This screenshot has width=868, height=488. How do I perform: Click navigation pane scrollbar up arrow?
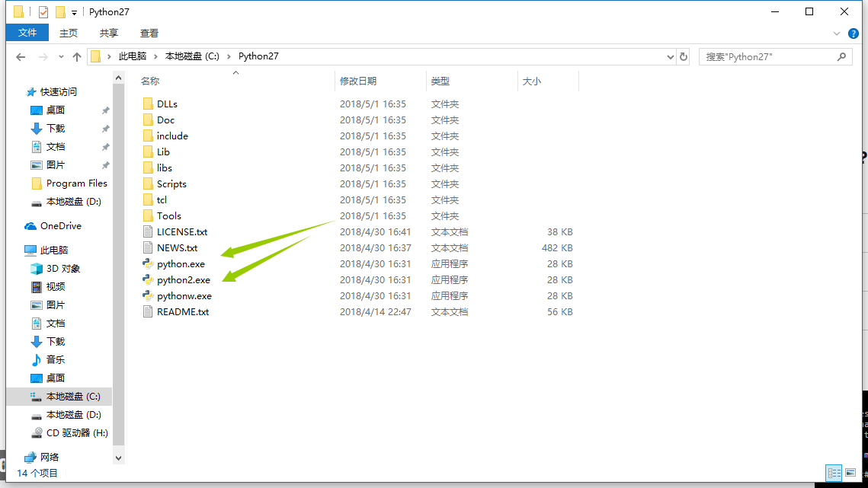tap(118, 78)
